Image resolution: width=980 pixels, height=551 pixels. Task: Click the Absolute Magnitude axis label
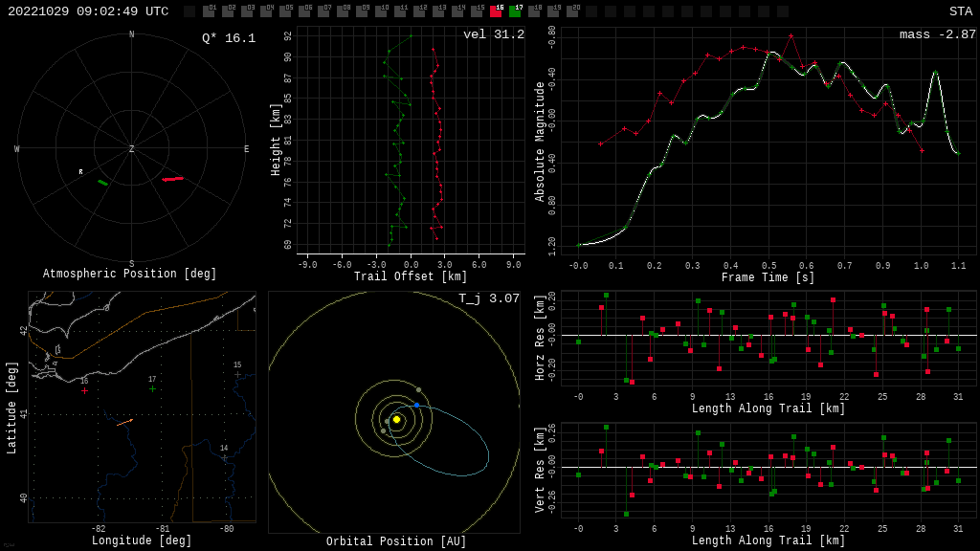tap(540, 142)
